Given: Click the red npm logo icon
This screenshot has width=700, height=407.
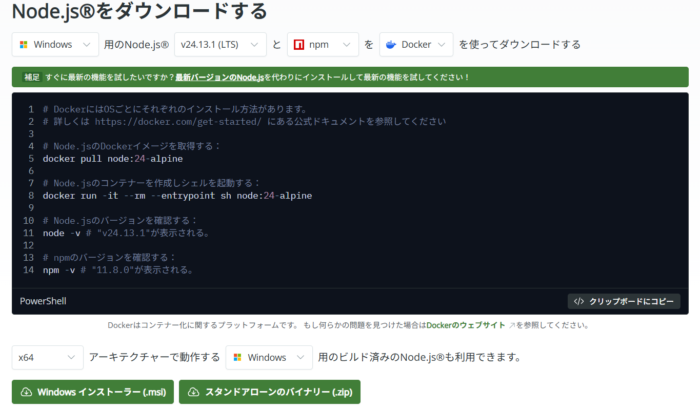Looking at the screenshot, I should point(296,45).
